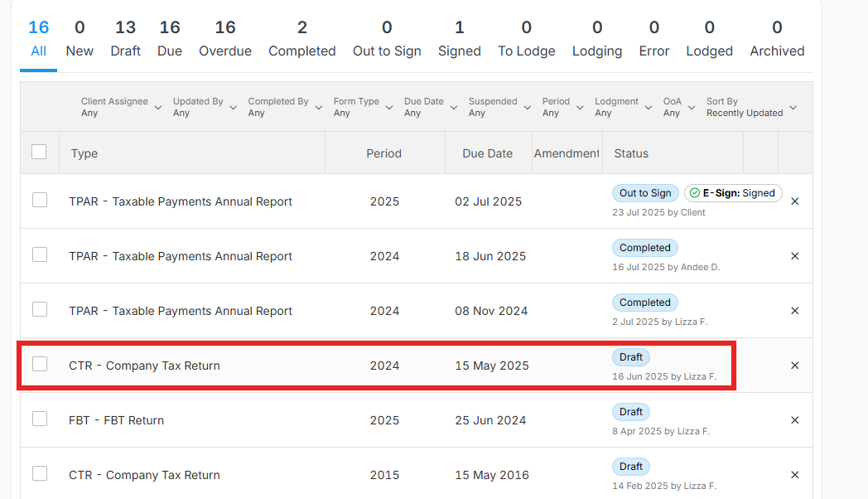Open Lodgment filter dropdown

click(x=624, y=107)
